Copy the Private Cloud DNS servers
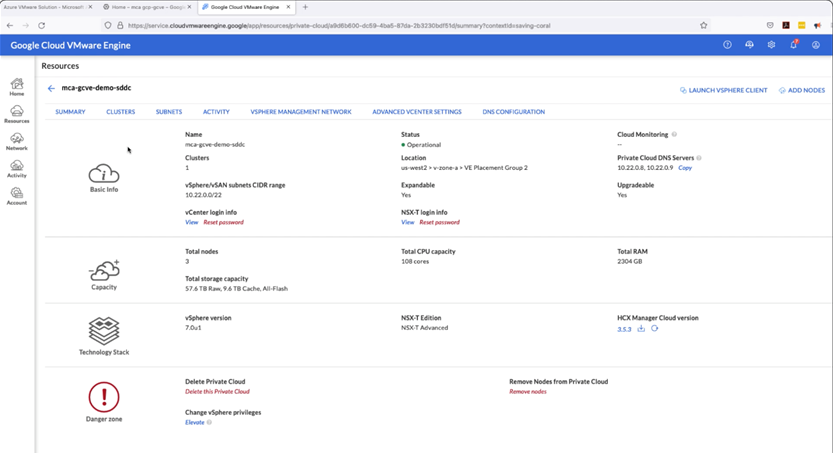The width and height of the screenshot is (833, 453). (685, 168)
